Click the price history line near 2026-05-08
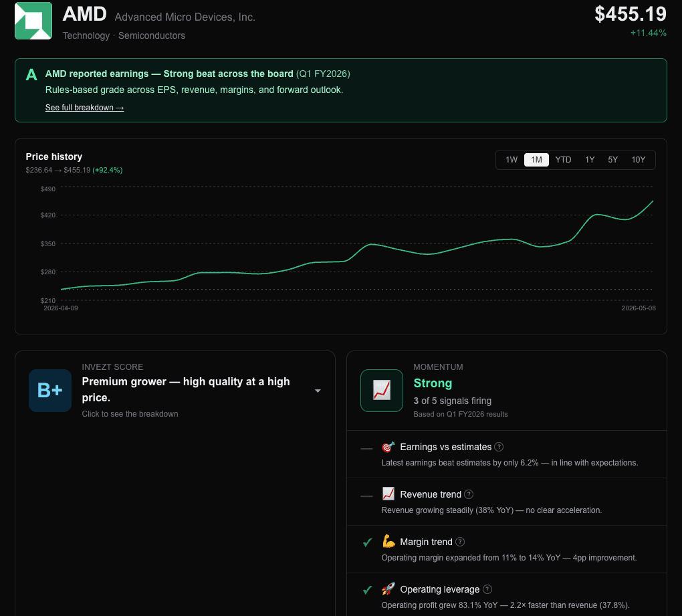 [651, 202]
